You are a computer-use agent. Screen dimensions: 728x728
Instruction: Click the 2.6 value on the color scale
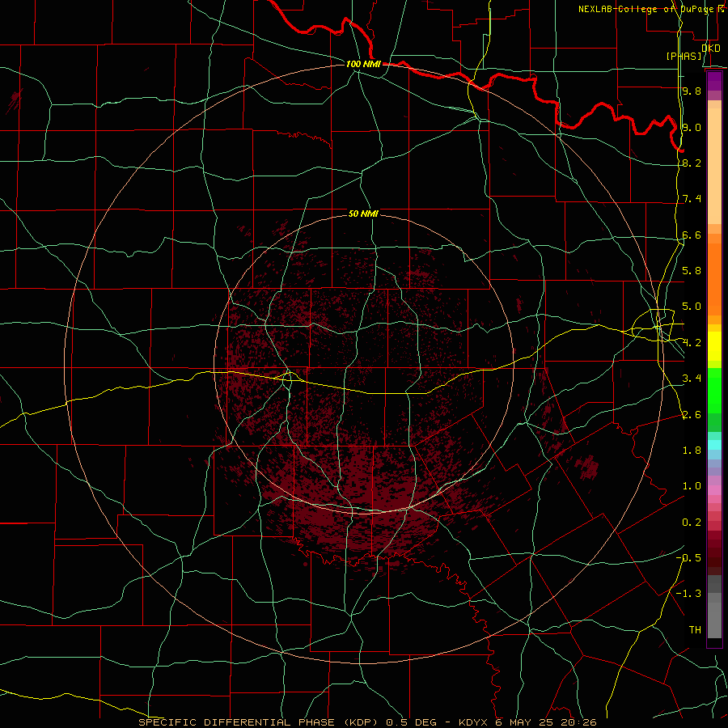point(692,414)
